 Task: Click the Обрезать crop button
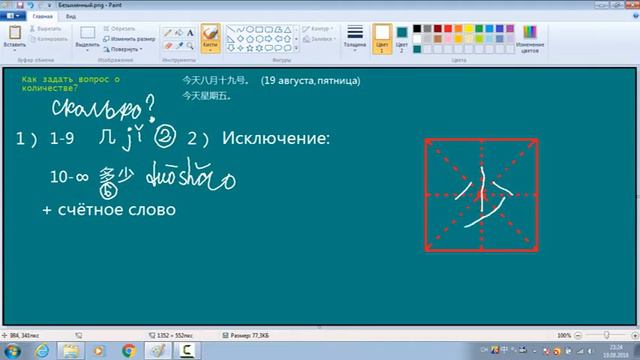pos(119,29)
